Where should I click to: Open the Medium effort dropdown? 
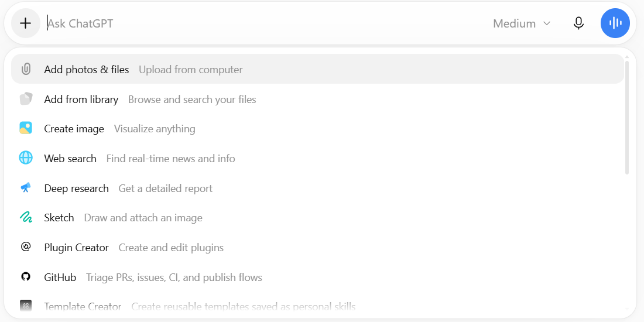pyautogui.click(x=522, y=23)
